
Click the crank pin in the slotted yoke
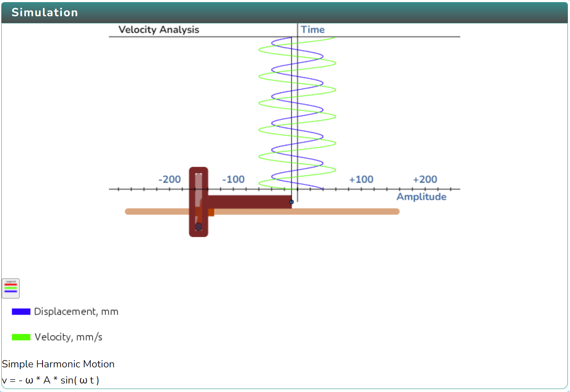coord(199,226)
